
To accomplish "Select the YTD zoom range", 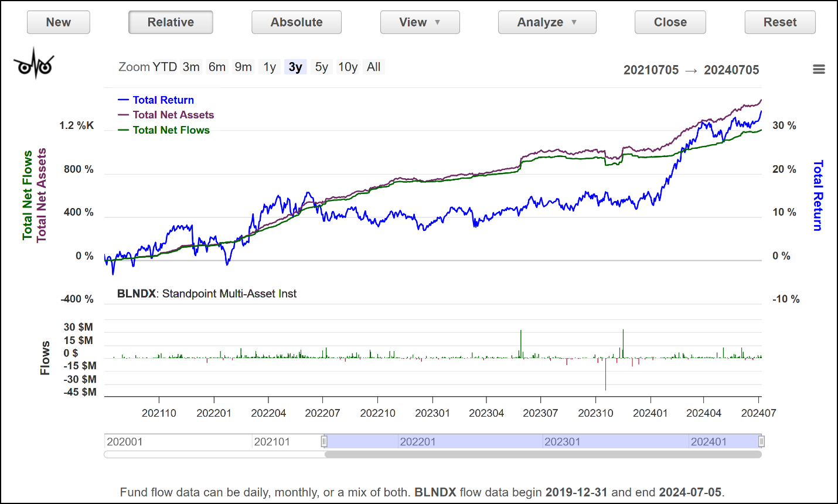I will tap(165, 67).
